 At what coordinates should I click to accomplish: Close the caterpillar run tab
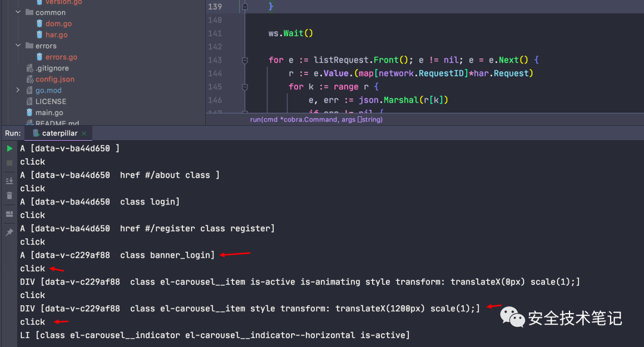84,134
